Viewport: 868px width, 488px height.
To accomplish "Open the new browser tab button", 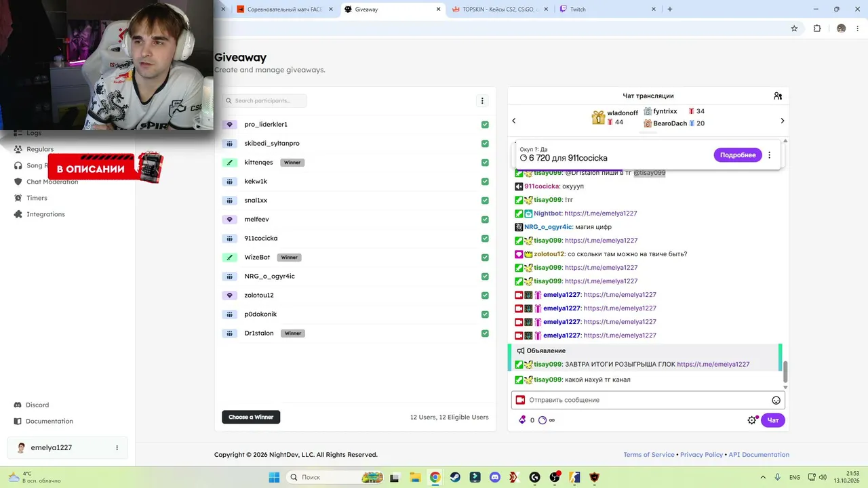I will tap(670, 9).
